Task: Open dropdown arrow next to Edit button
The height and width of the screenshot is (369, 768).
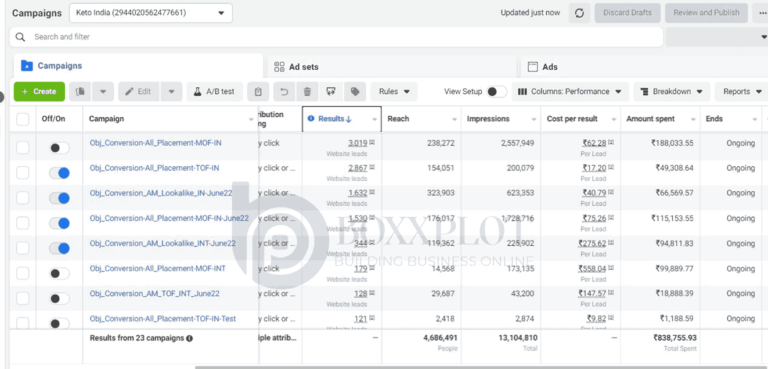Action: pos(171,92)
